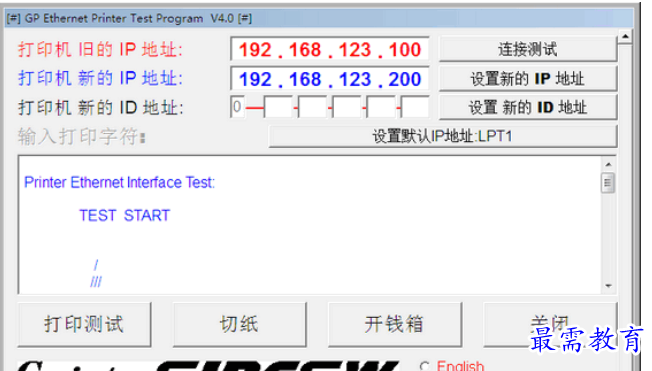
Task: Click the window scrollbar up arrow
Action: [x=625, y=37]
